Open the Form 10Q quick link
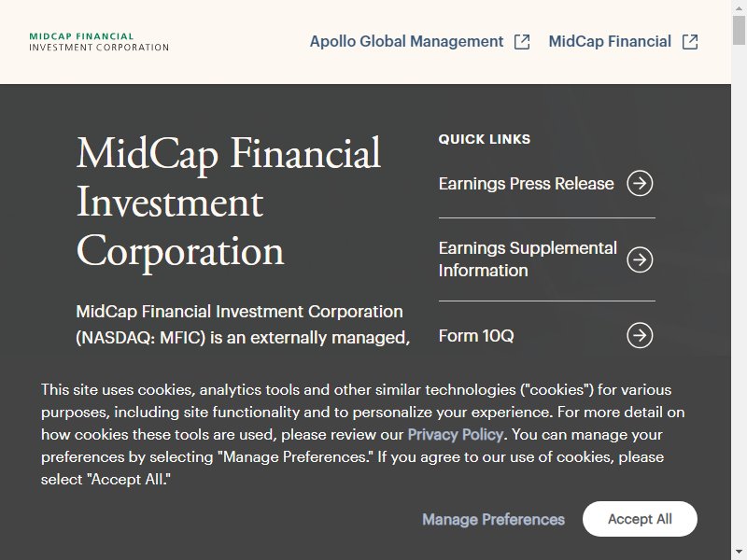The width and height of the screenshot is (747, 560). click(476, 336)
